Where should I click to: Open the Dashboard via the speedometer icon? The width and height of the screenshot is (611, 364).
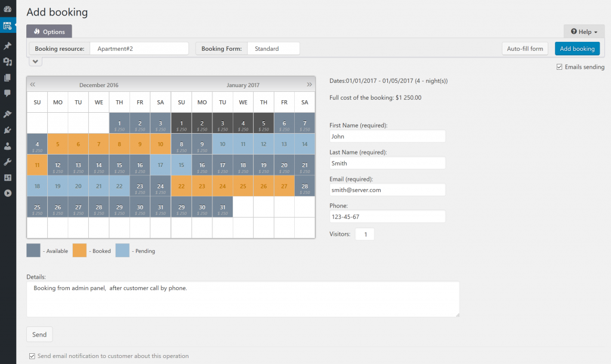(x=7, y=9)
